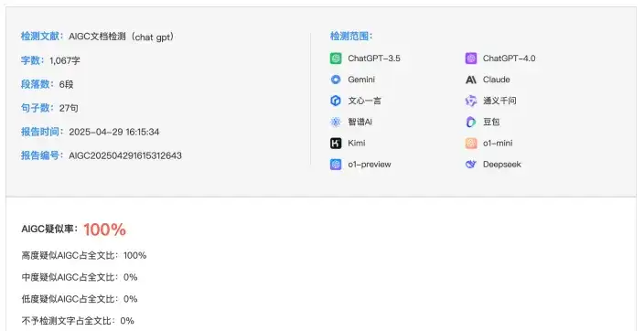
Task: Click the ChatGPT-4.0 purple logo icon
Action: 471,59
